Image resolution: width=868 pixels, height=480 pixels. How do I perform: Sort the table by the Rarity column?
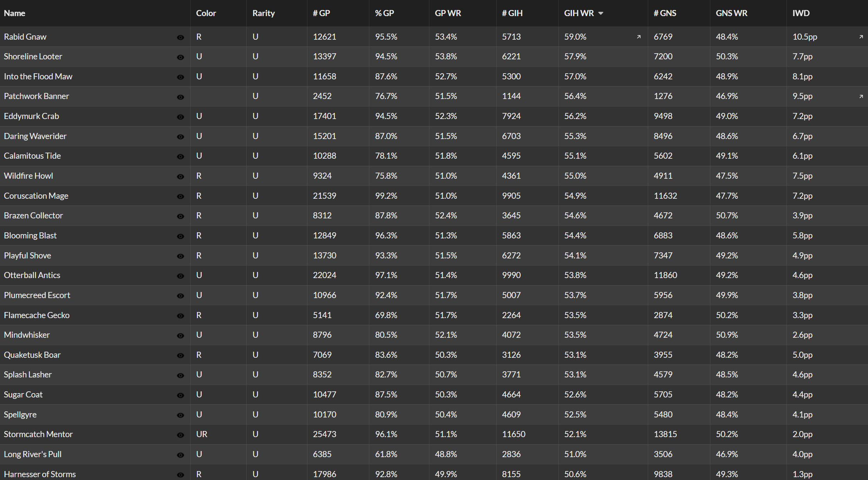pyautogui.click(x=263, y=13)
